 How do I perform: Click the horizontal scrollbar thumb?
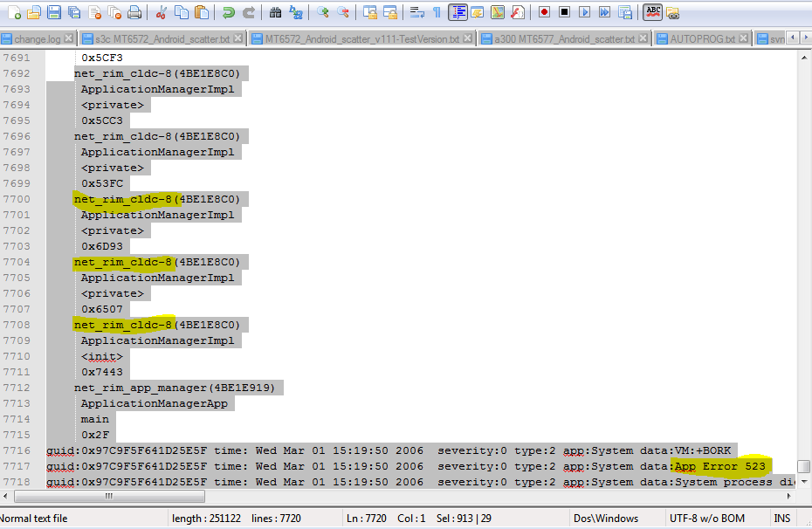[x=109, y=496]
